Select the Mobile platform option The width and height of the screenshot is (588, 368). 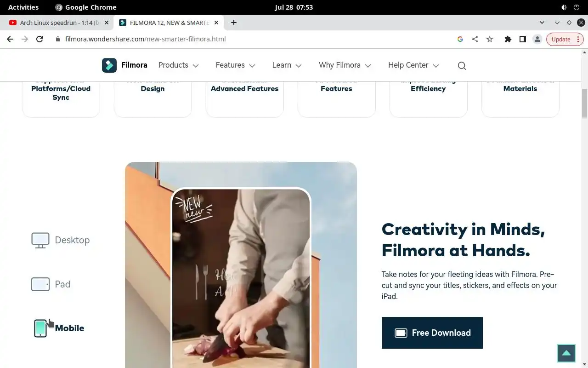(x=59, y=328)
